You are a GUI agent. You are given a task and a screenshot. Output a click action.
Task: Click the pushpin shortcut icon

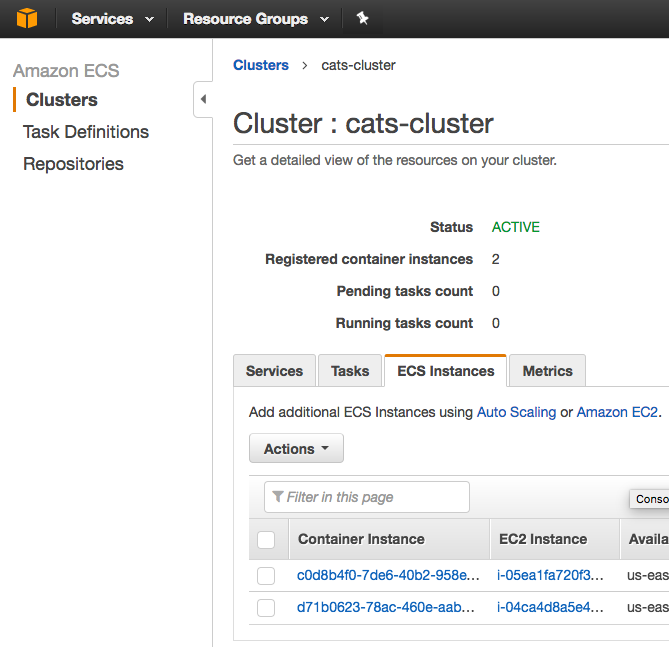click(x=362, y=18)
